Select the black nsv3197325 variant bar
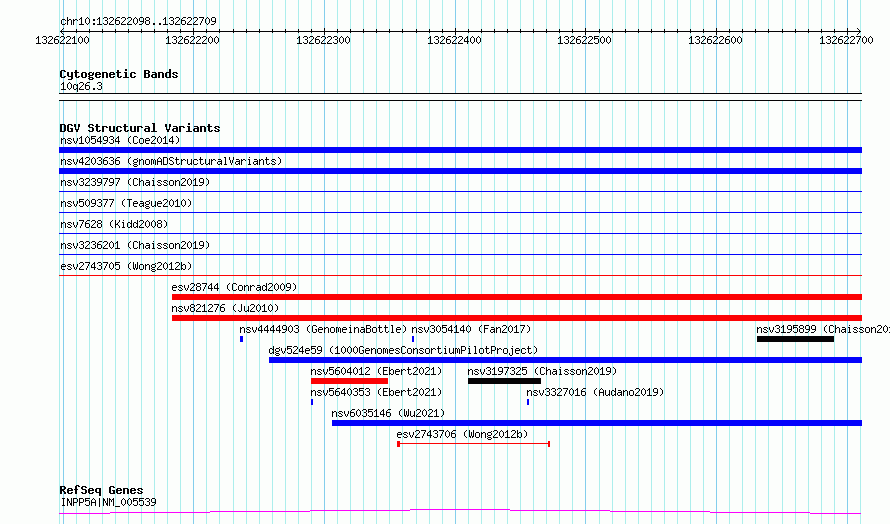The width and height of the screenshot is (890, 524). coord(504,381)
